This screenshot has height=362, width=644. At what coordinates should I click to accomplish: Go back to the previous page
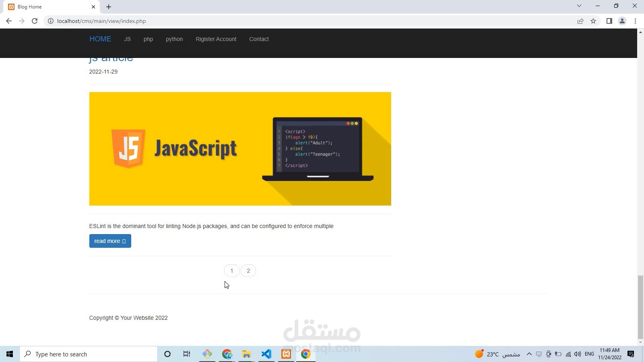pos(9,21)
